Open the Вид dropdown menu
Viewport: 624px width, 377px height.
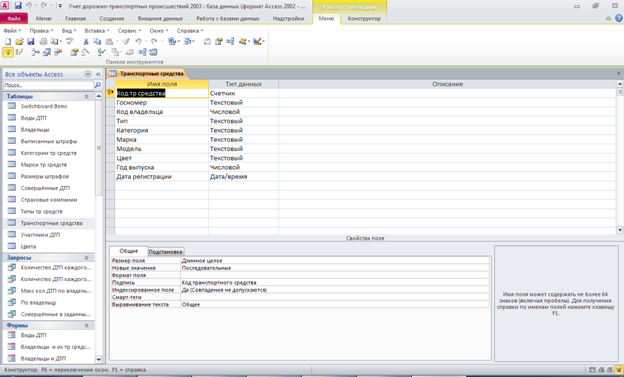(x=68, y=31)
